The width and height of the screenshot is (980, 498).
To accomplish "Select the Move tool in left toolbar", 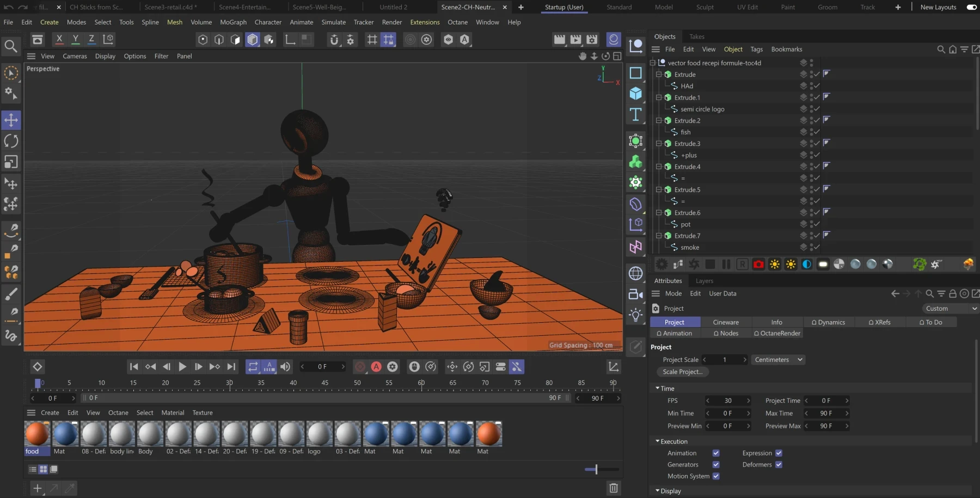I will click(x=11, y=120).
